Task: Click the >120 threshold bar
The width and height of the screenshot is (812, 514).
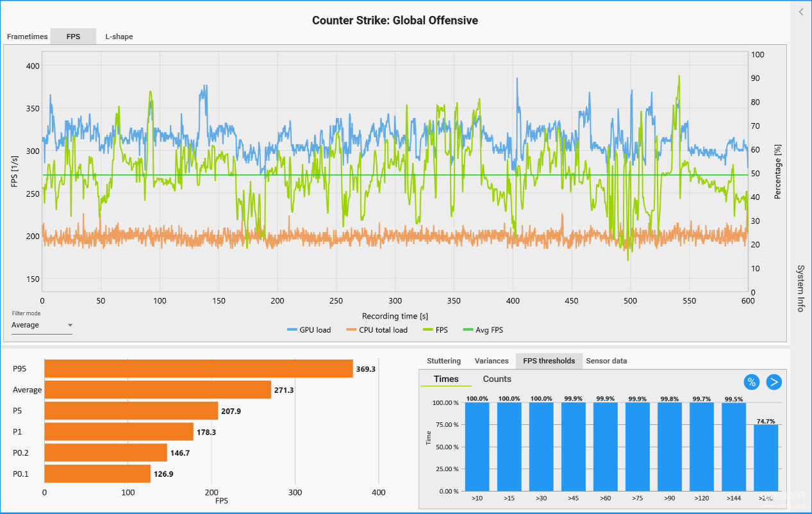Action: [701, 447]
